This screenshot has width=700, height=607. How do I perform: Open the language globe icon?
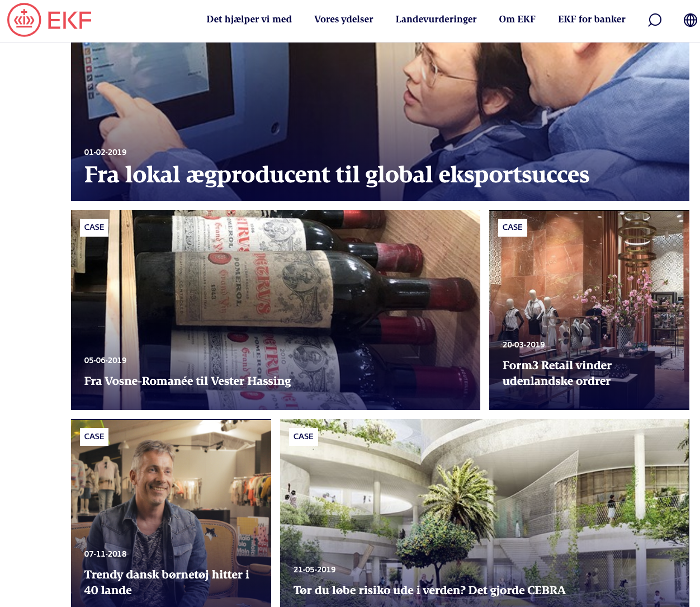coord(690,20)
